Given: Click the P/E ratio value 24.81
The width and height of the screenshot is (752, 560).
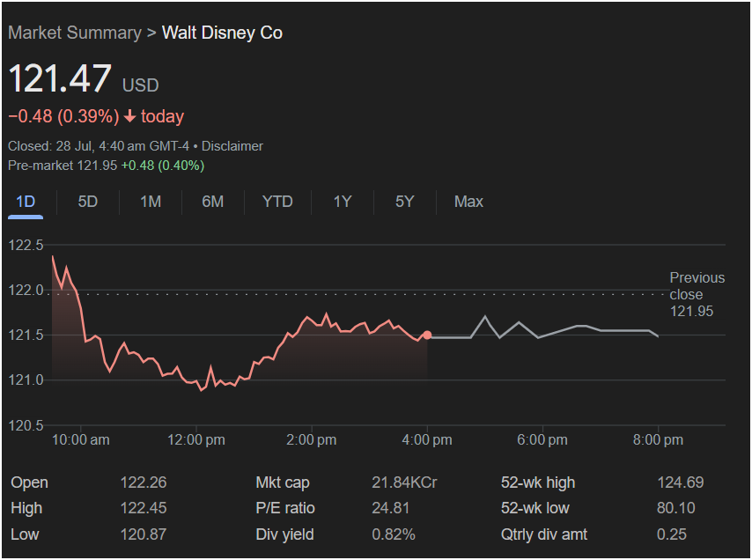Looking at the screenshot, I should [x=390, y=509].
